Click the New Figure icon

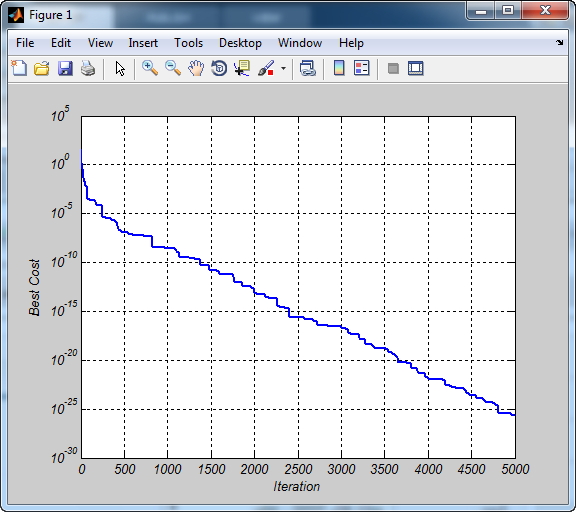pos(19,68)
